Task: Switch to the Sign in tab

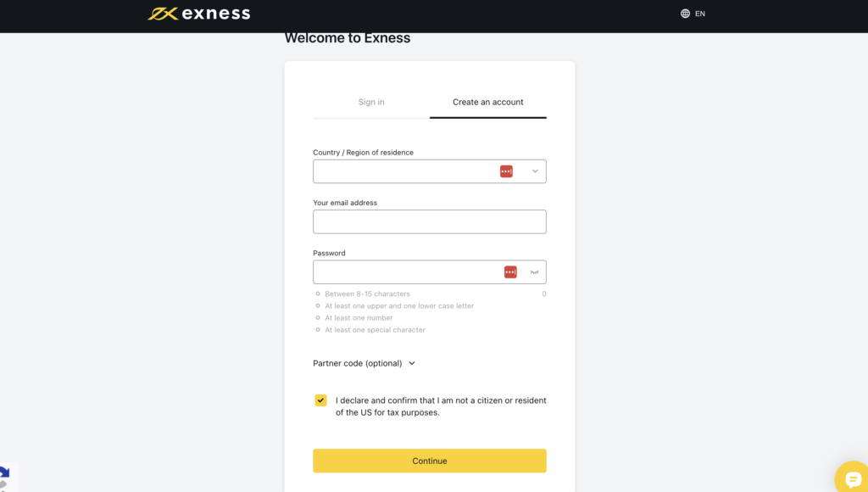Action: point(371,102)
